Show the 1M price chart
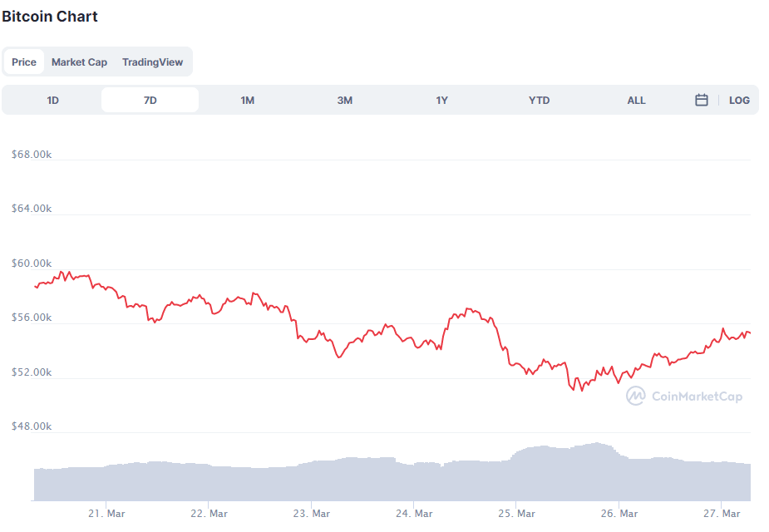 click(x=247, y=100)
